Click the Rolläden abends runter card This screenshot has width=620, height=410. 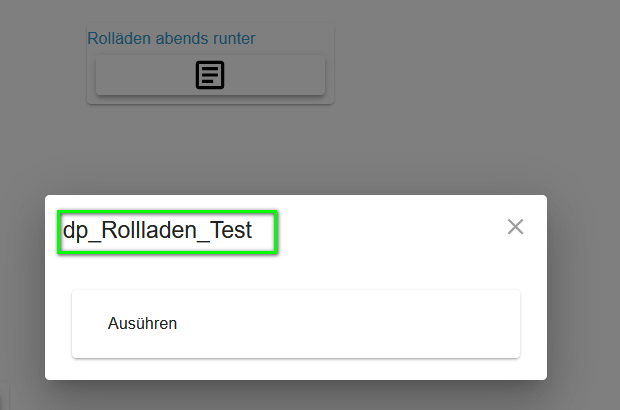pyautogui.click(x=210, y=62)
